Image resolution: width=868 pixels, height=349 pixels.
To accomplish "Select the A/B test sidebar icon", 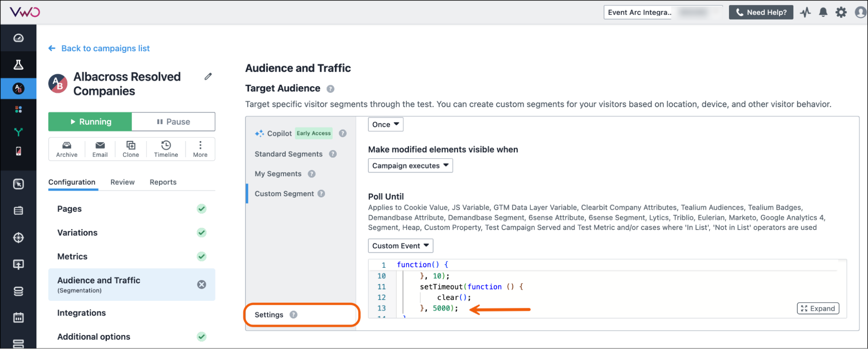I will coord(18,89).
